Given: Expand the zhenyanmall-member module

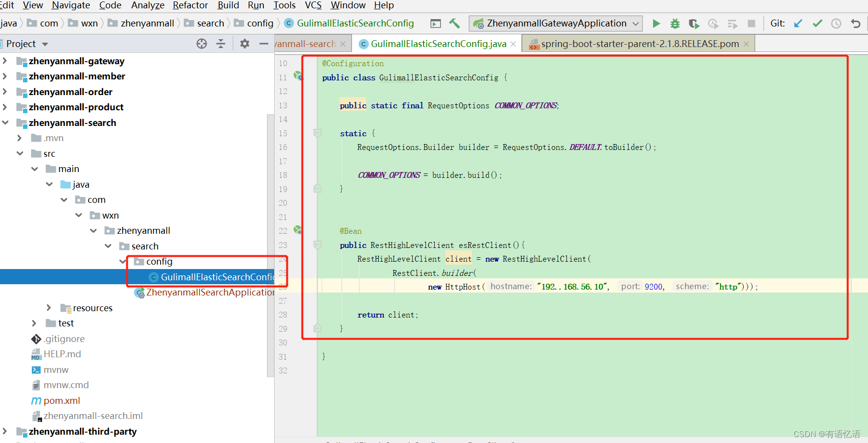Looking at the screenshot, I should click(x=5, y=76).
